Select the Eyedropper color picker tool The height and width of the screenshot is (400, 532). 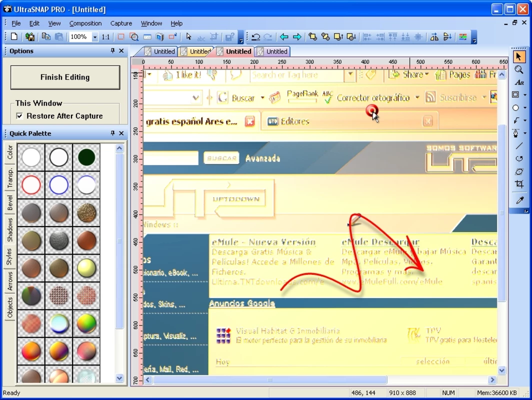(519, 200)
